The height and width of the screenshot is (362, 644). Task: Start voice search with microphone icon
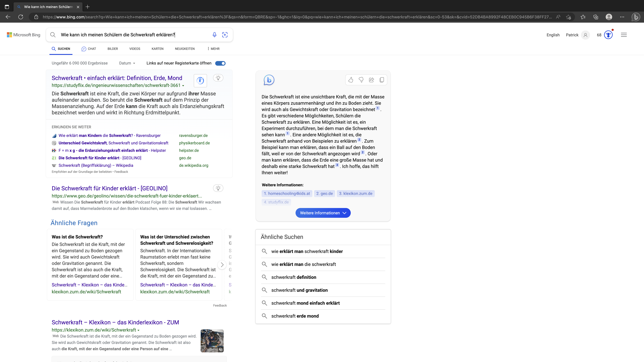tap(214, 35)
